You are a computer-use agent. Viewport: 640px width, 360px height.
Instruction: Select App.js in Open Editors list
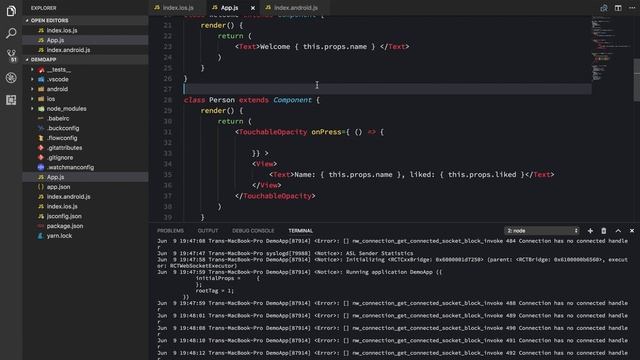point(86,40)
